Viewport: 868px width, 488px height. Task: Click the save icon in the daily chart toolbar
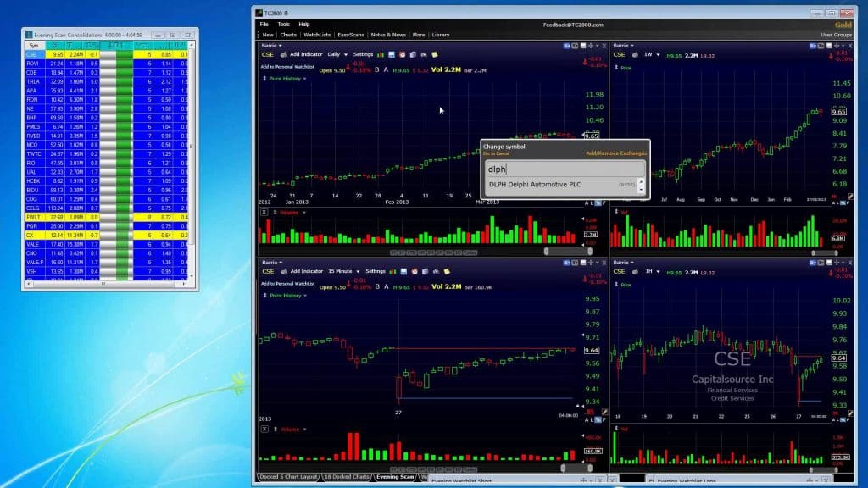[392, 55]
